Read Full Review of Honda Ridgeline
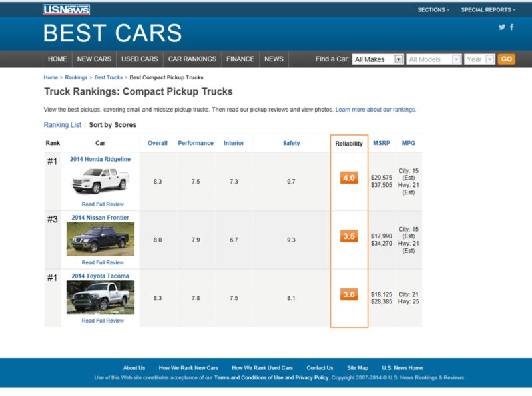 point(103,204)
